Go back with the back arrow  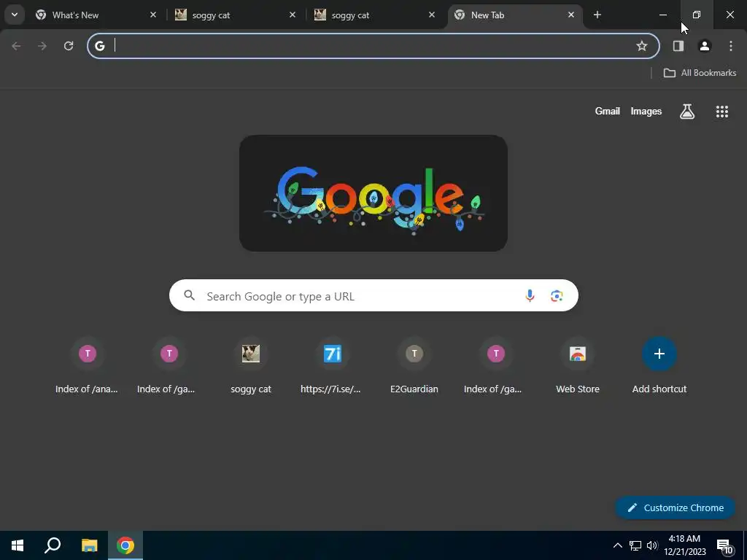[16, 46]
